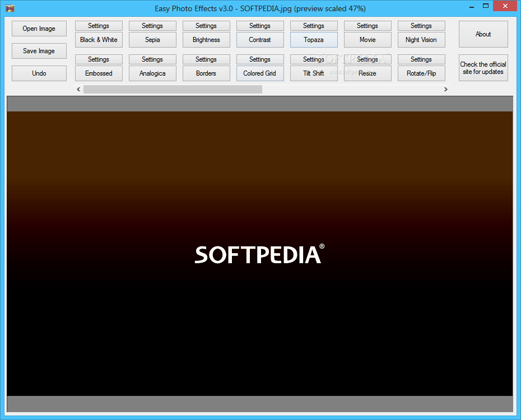Open Settings above Colored Grid
This screenshot has height=420, width=521.
click(260, 59)
